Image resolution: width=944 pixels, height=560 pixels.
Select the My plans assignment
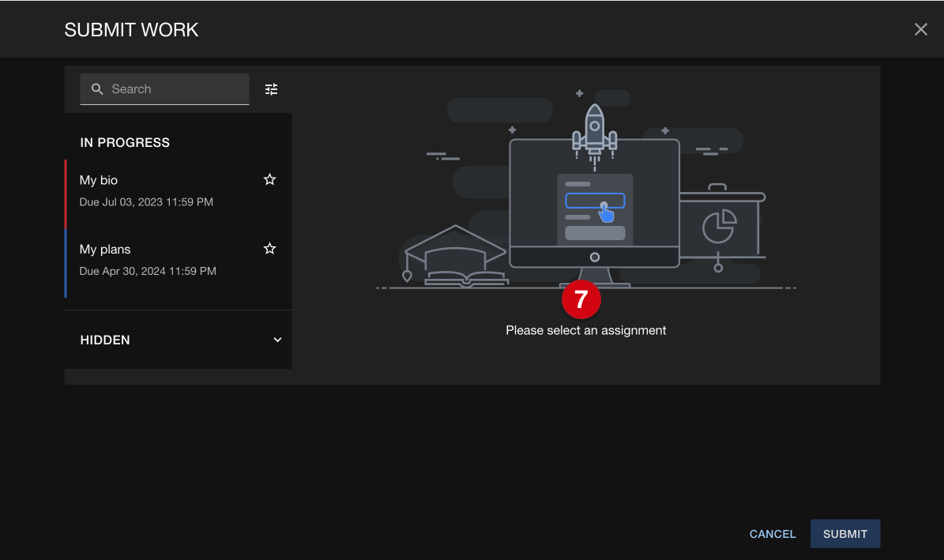tap(179, 263)
